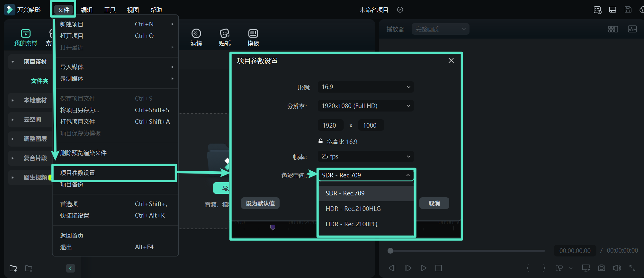Screen dimensions: 644x278
Task: Click the project status check icon
Action: [x=400, y=10]
